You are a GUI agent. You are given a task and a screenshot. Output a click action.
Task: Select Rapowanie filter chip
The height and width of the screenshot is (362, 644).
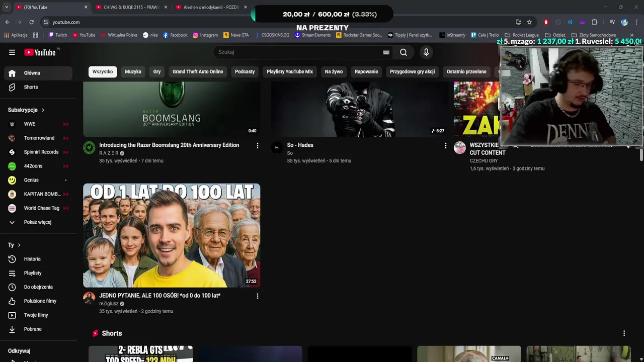pos(366,72)
